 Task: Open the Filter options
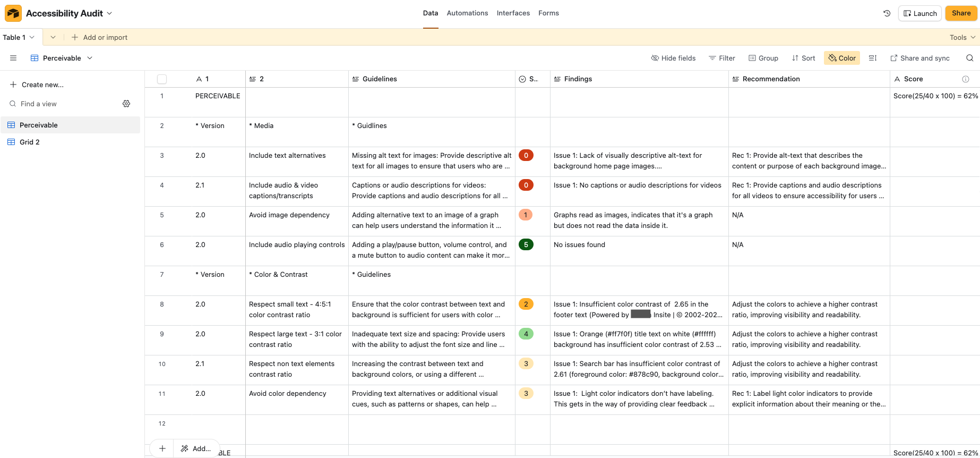[x=722, y=58]
